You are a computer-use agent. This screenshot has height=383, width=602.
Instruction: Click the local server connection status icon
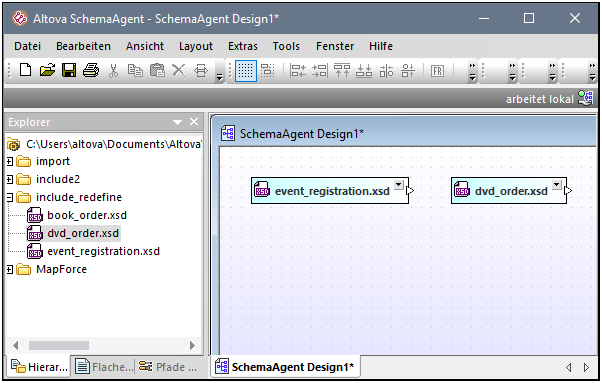pos(585,99)
